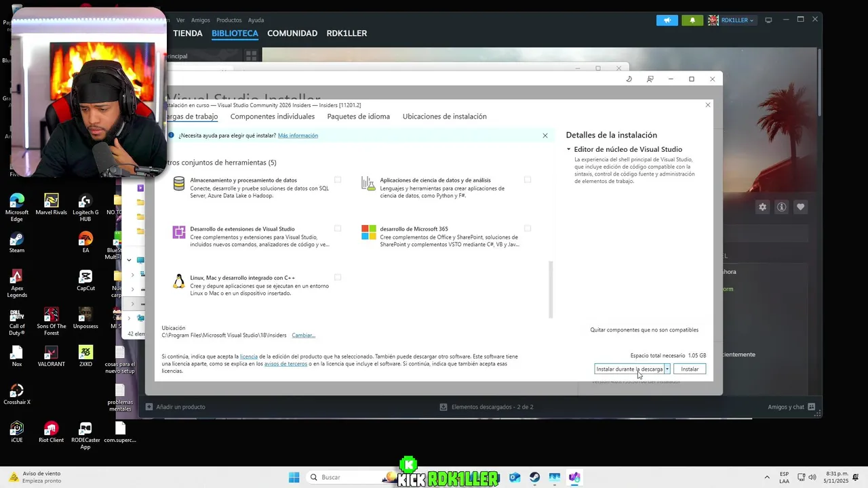The height and width of the screenshot is (488, 868).
Task: Click the blue info icon in the banner
Action: click(x=171, y=136)
